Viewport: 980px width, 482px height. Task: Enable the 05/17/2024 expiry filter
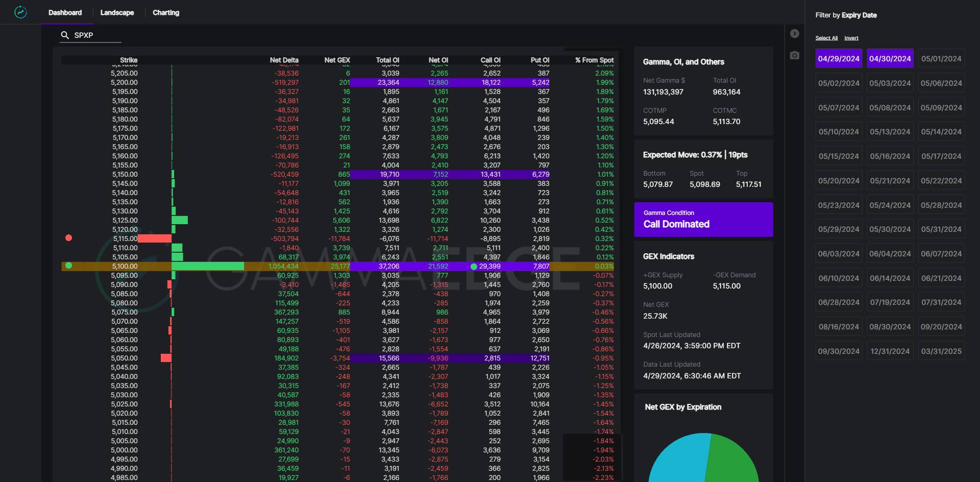941,156
